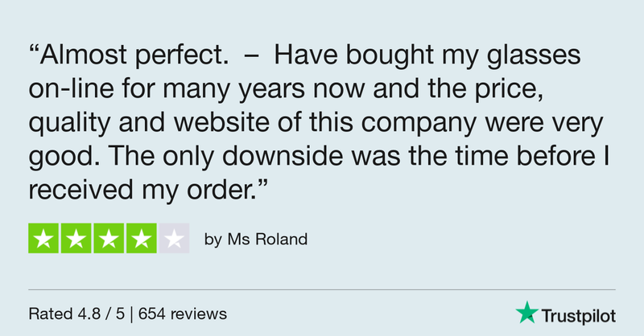644x336 pixels.
Task: Click the opening quotation mark
Action: pyautogui.click(x=34, y=47)
